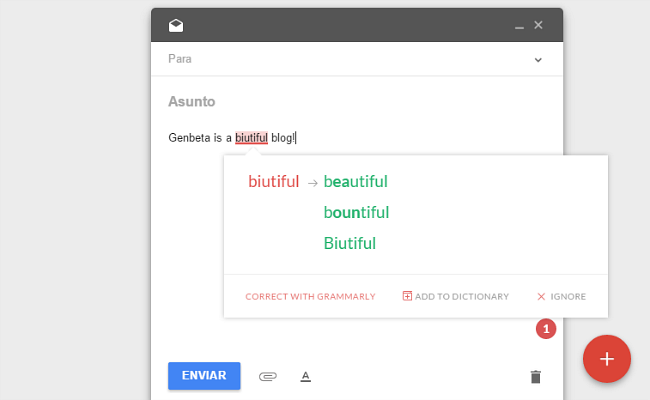Attach a file with the paperclip icon

coord(267,376)
